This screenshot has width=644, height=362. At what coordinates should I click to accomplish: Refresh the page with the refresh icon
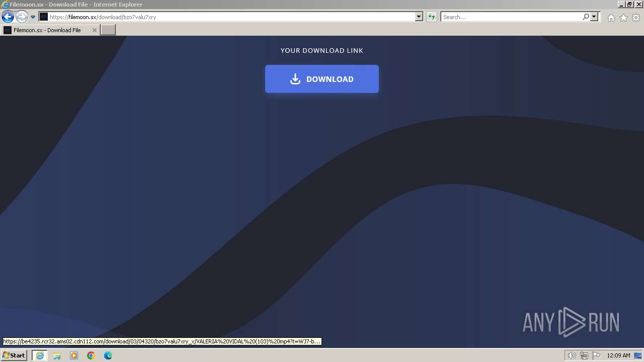[x=432, y=17]
